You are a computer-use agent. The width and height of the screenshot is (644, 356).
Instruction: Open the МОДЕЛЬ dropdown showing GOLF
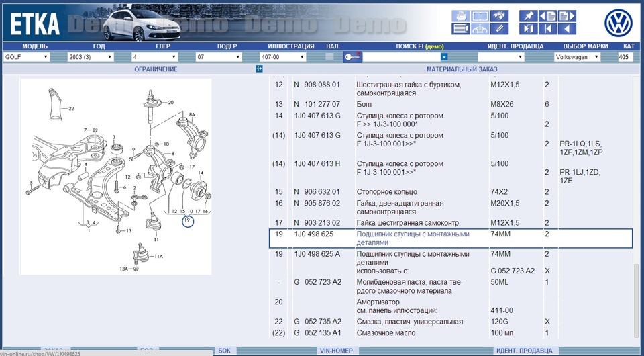(26, 57)
